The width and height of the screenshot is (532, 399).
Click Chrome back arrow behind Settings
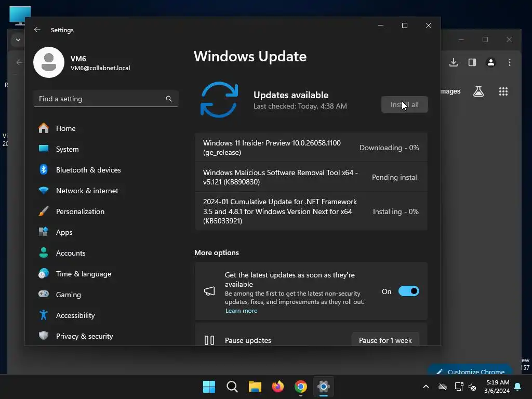(x=19, y=62)
